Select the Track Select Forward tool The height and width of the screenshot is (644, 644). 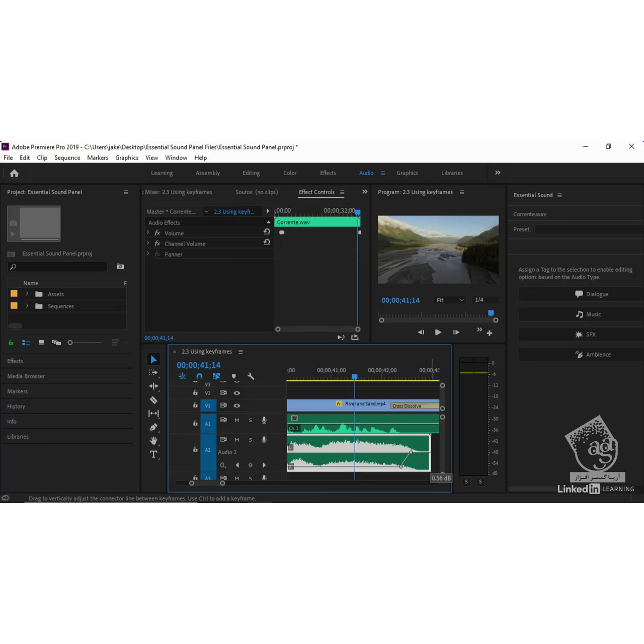click(x=153, y=373)
